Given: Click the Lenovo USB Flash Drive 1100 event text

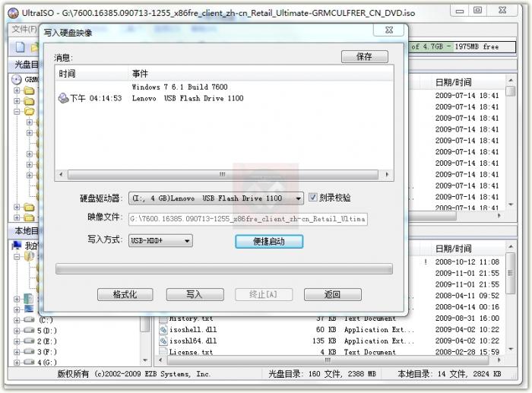Looking at the screenshot, I should coord(188,98).
